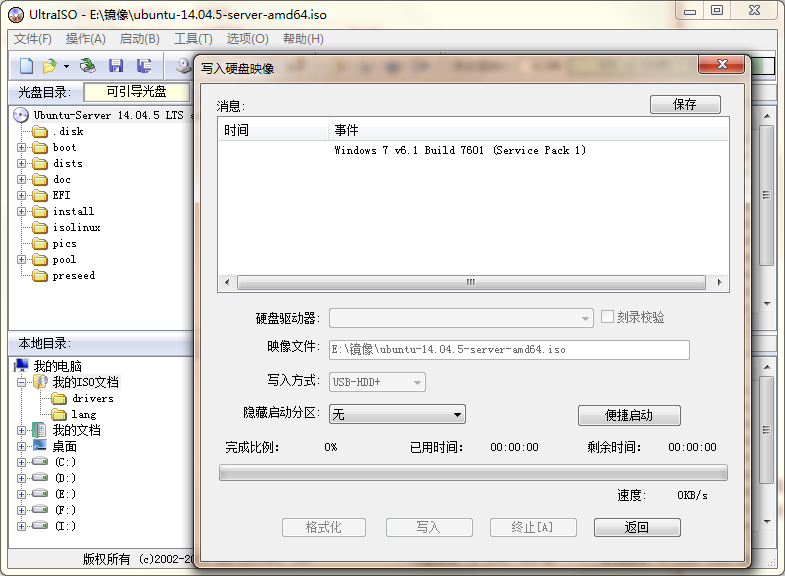
Task: Click the 返回 button
Action: coord(637,527)
